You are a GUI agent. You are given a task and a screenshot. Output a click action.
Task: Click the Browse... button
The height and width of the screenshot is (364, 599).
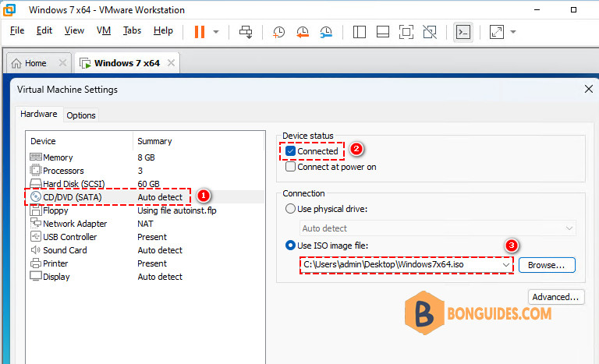[x=547, y=265]
